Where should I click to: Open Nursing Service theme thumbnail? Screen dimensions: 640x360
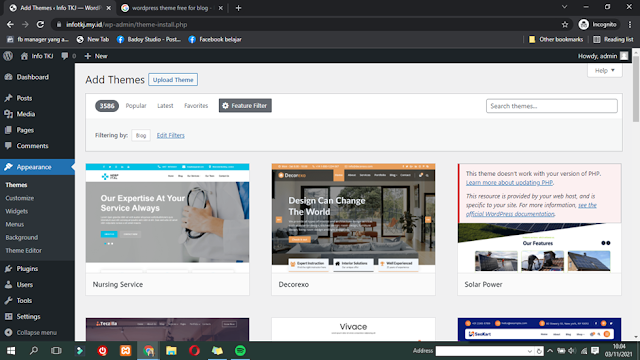167,218
